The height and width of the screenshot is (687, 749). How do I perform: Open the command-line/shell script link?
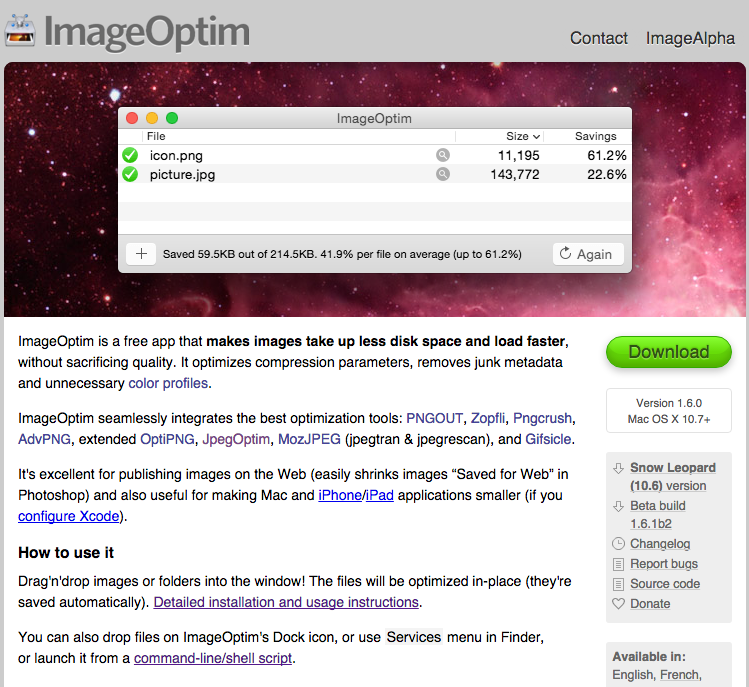point(213,658)
